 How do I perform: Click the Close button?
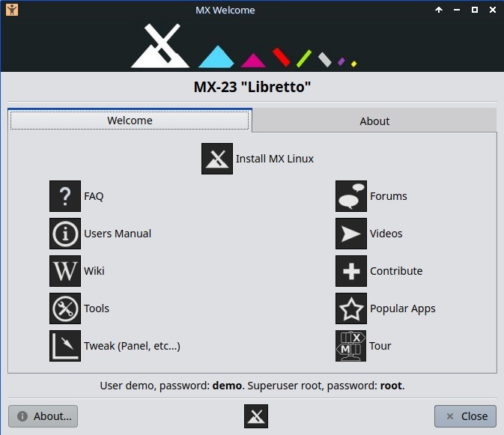point(465,416)
